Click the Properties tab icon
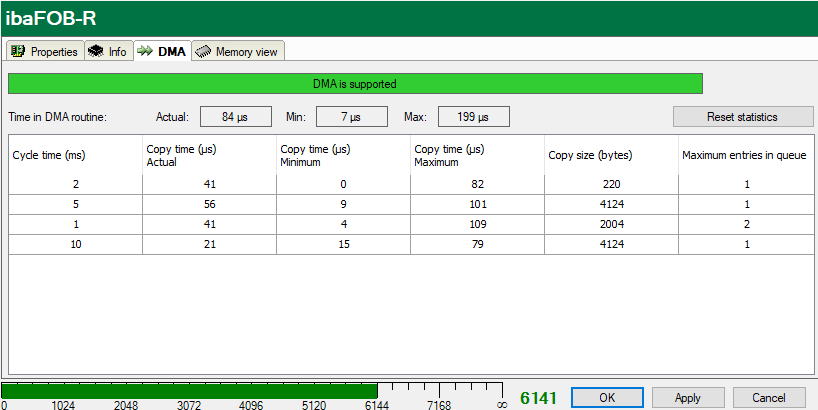This screenshot has width=818, height=410. (x=18, y=52)
